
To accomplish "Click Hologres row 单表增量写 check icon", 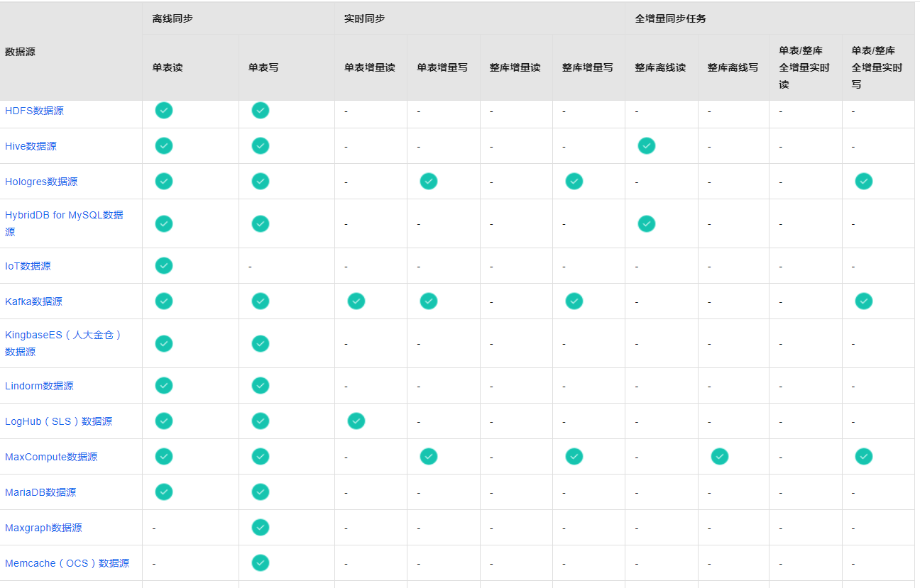I will 429,181.
